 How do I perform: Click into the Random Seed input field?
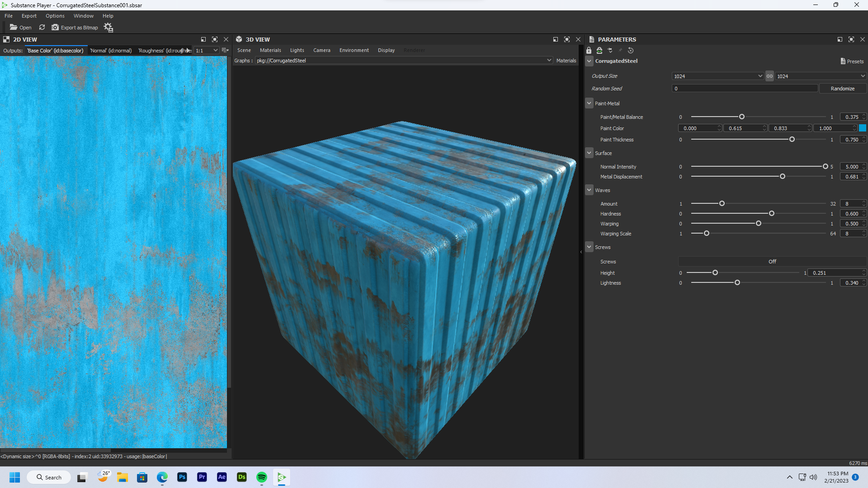click(x=745, y=89)
